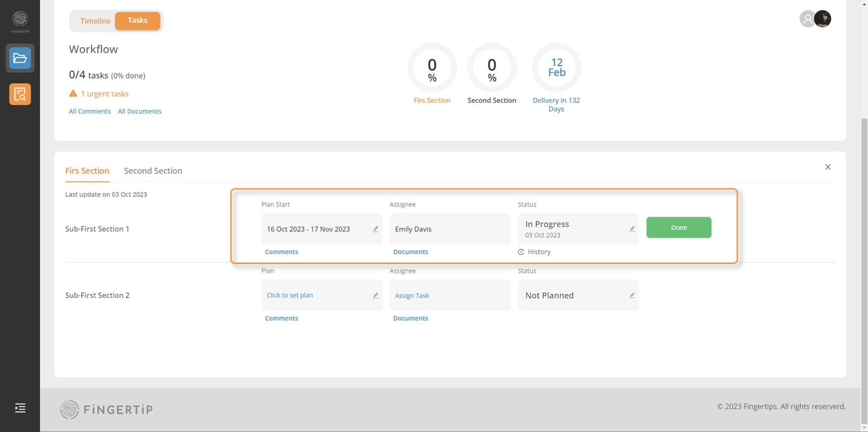Open Comments for Sub-First Section 1
The height and width of the screenshot is (432, 868).
281,252
